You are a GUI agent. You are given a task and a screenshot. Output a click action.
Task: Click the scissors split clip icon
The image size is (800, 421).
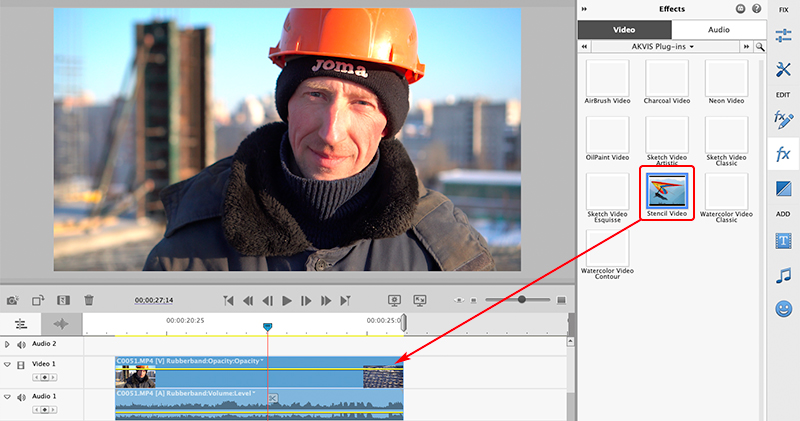pyautogui.click(x=273, y=398)
